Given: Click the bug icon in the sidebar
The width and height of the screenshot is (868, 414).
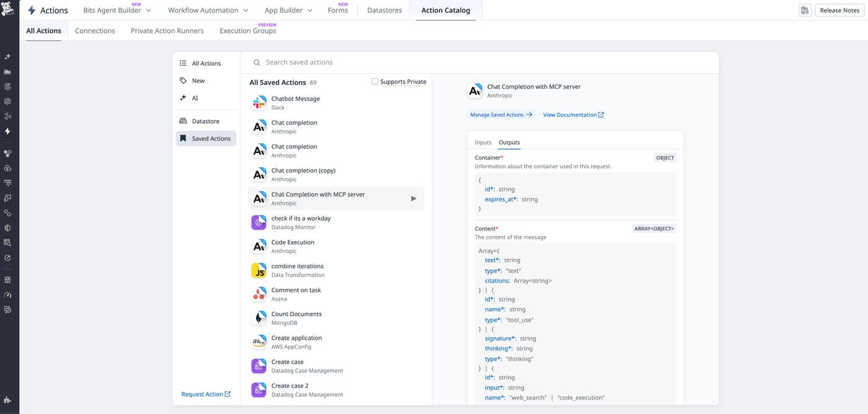Looking at the screenshot, I should [7, 280].
